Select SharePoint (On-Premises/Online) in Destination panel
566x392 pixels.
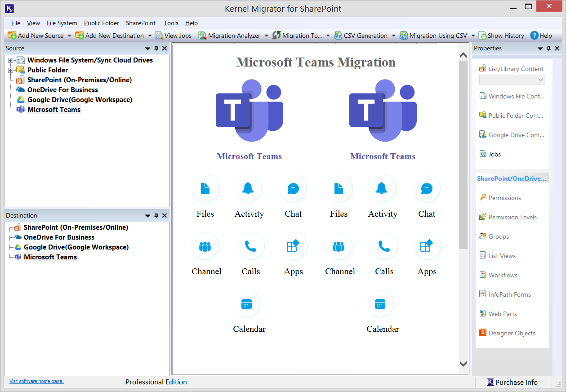click(76, 227)
